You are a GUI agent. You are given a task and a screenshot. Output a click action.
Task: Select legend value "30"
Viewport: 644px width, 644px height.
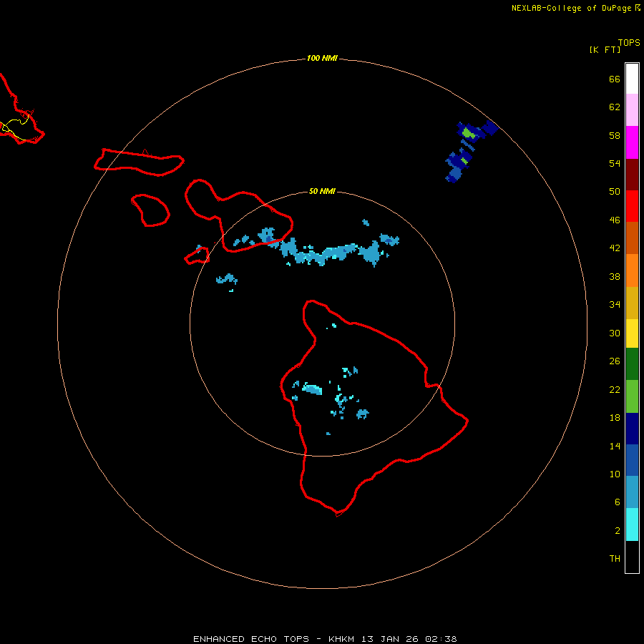tap(615, 333)
